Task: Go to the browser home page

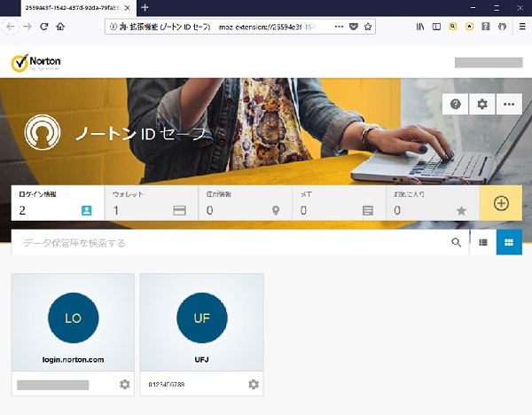Action: click(60, 27)
